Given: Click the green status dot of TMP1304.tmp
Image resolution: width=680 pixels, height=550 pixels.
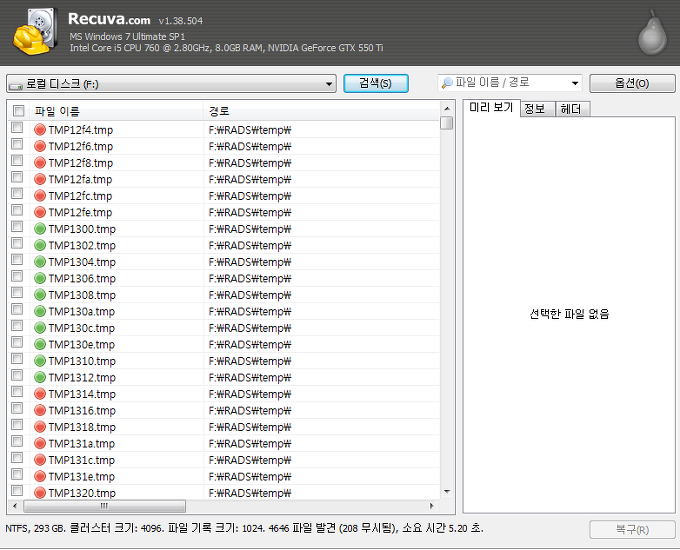Looking at the screenshot, I should tap(40, 262).
